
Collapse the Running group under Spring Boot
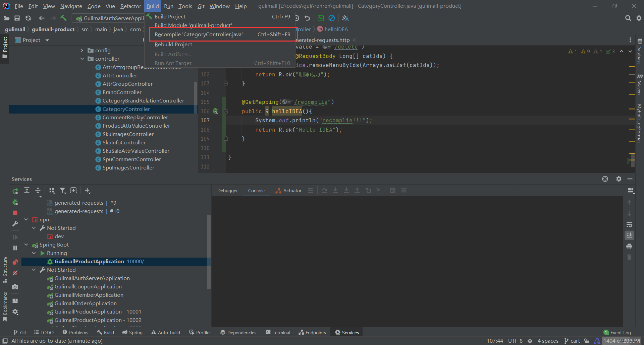point(34,253)
